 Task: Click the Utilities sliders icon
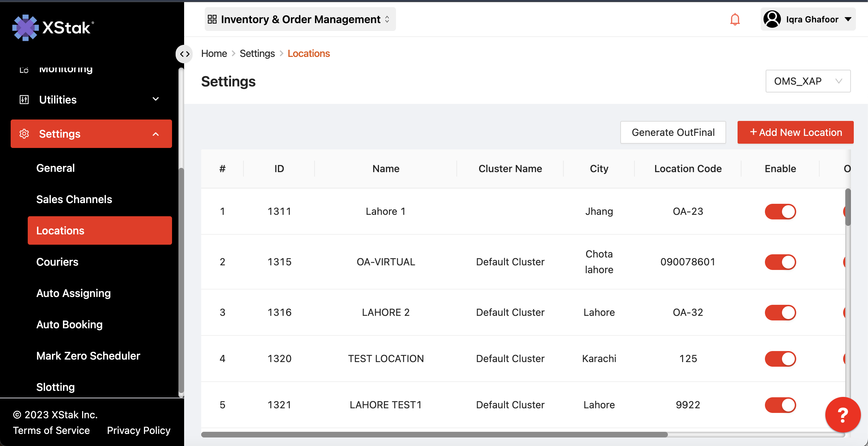(x=24, y=100)
